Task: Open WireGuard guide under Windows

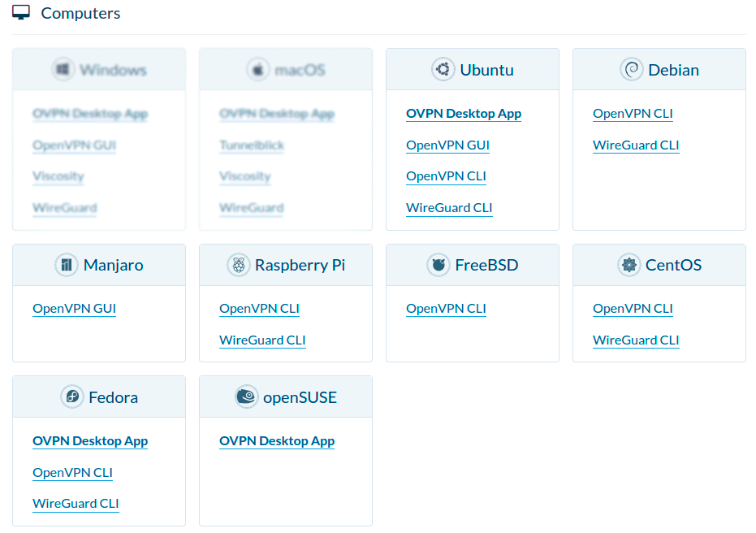Action: click(65, 208)
